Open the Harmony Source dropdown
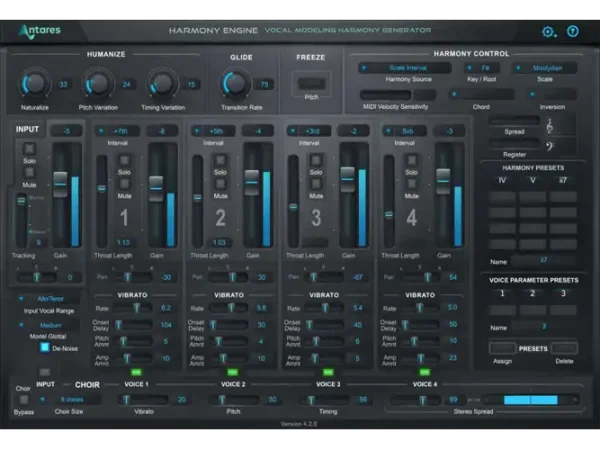 coord(404,68)
